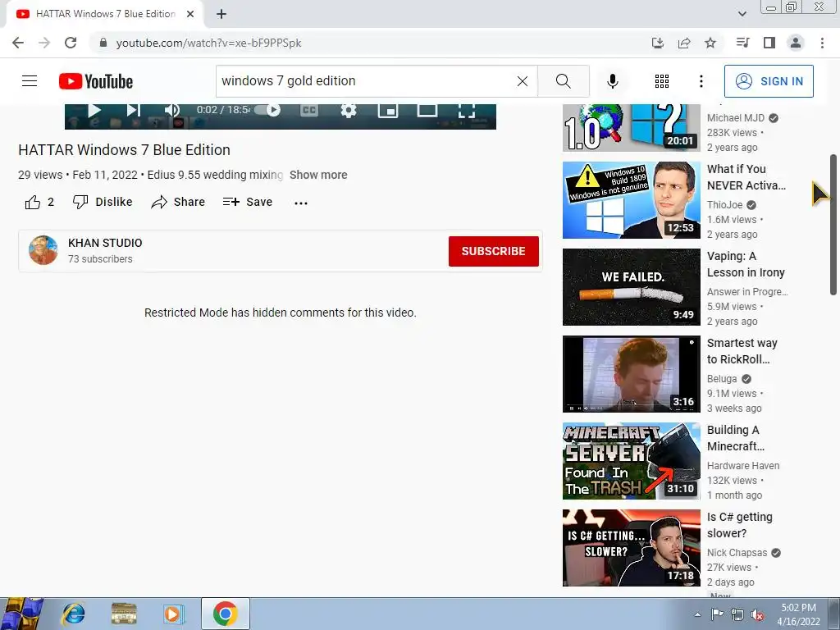Viewport: 840px width, 630px height.
Task: Share the video
Action: click(178, 202)
